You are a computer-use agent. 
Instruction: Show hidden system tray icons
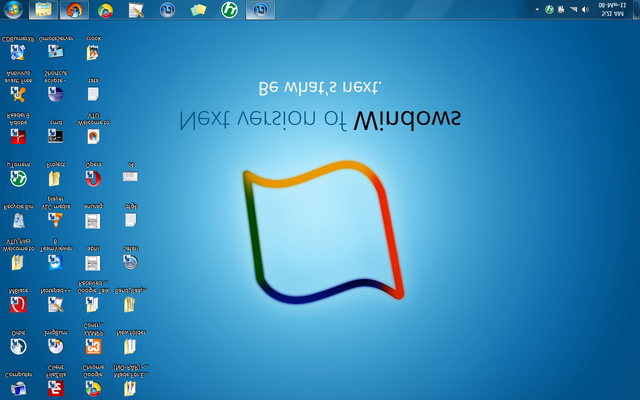[x=537, y=9]
